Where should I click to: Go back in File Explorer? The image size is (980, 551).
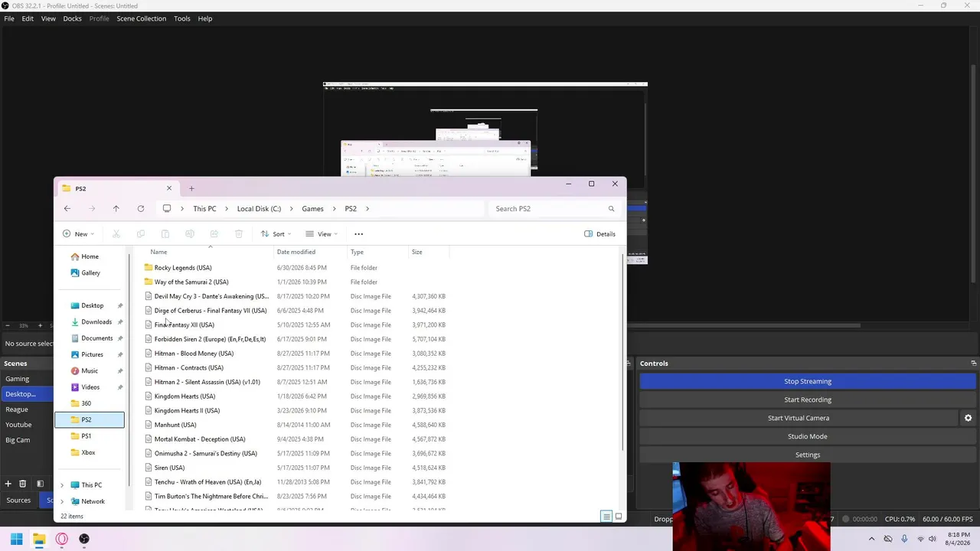pyautogui.click(x=67, y=208)
